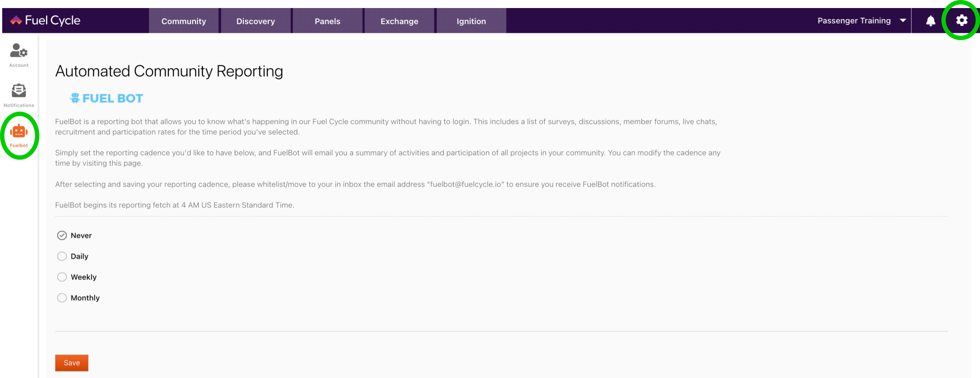
Task: Switch to the Ignition tab
Action: coord(471,21)
